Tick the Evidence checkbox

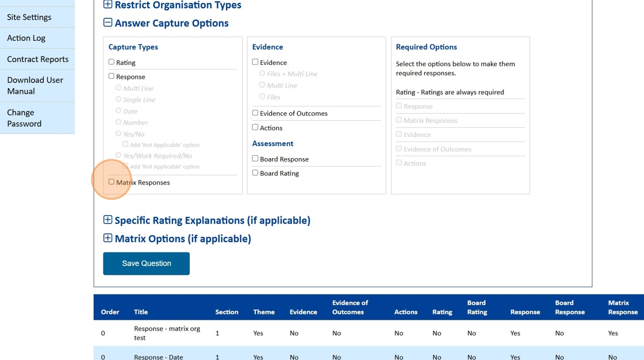coord(255,62)
